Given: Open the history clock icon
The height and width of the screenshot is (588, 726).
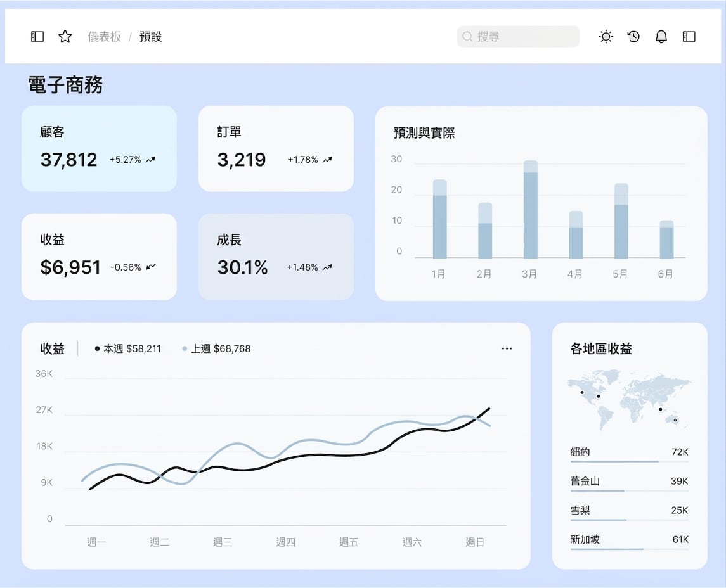Looking at the screenshot, I should click(x=633, y=37).
